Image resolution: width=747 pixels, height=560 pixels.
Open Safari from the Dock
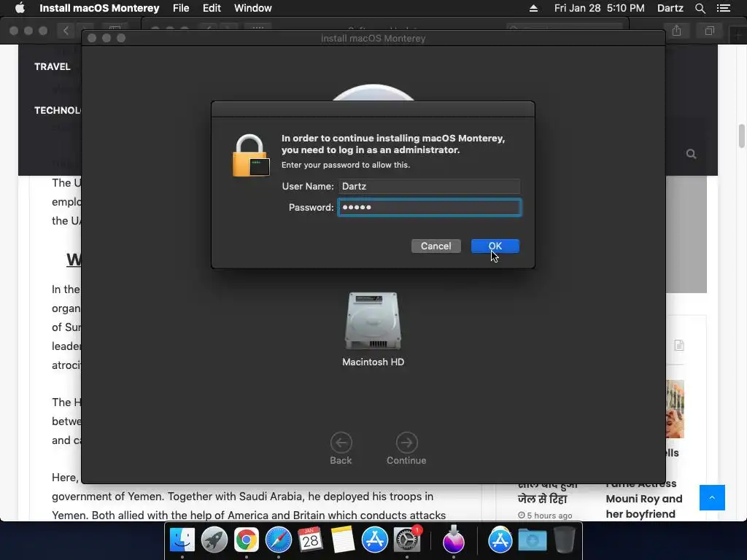279,540
